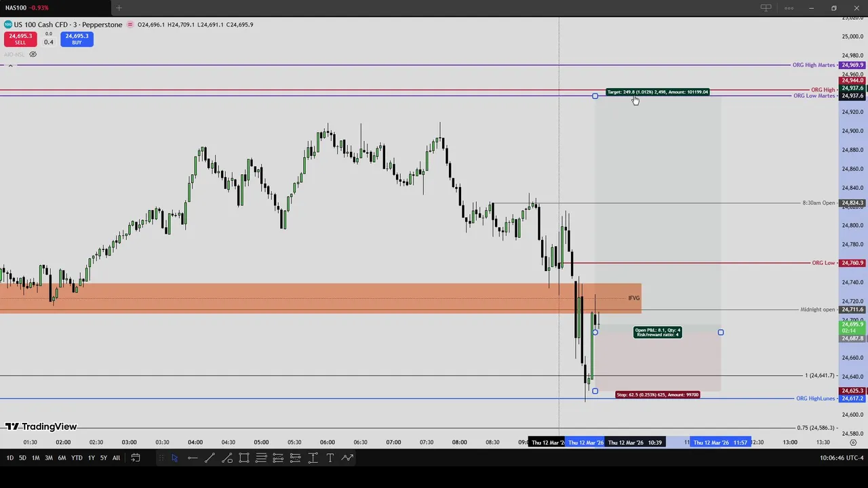Select the horizontal line drawing tool
This screenshot has width=868, height=488.
pyautogui.click(x=193, y=458)
